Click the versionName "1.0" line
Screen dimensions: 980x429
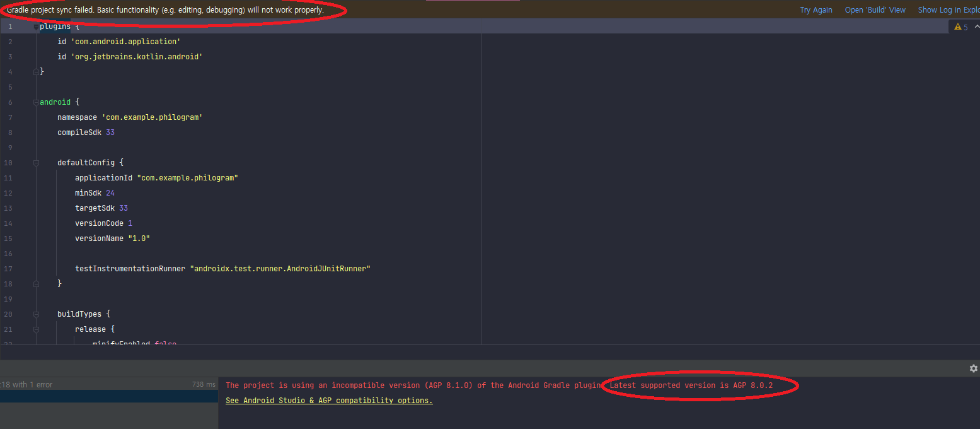(112, 238)
